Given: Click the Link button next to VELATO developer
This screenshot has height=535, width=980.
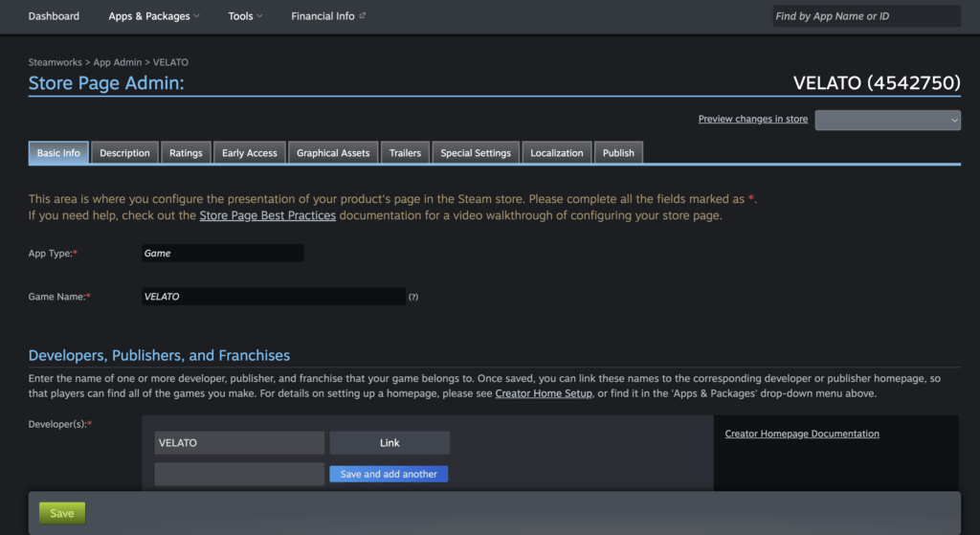Looking at the screenshot, I should click(x=390, y=442).
